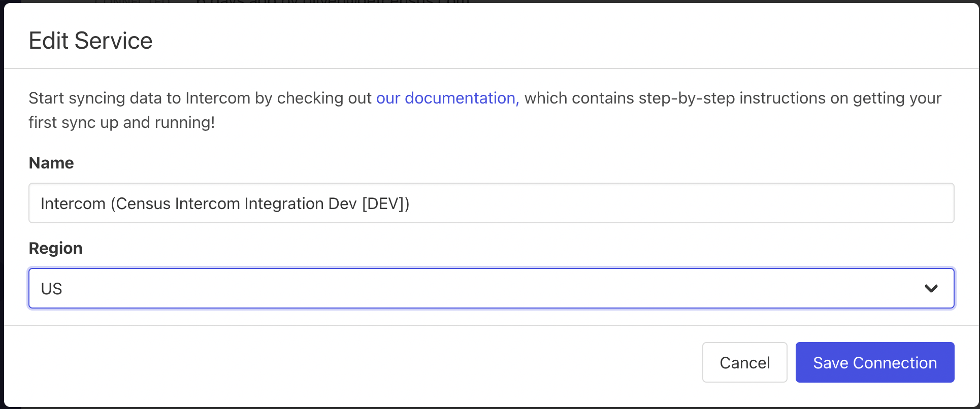Open the 'our documentation' link

pyautogui.click(x=446, y=98)
